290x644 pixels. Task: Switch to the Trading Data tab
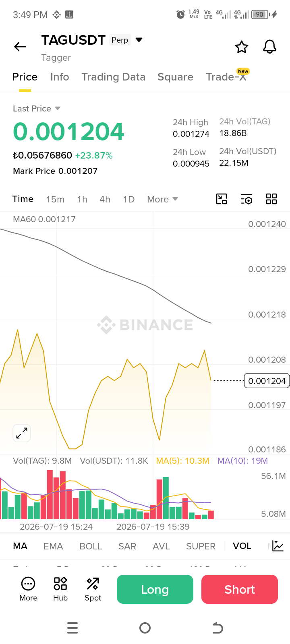pos(114,77)
